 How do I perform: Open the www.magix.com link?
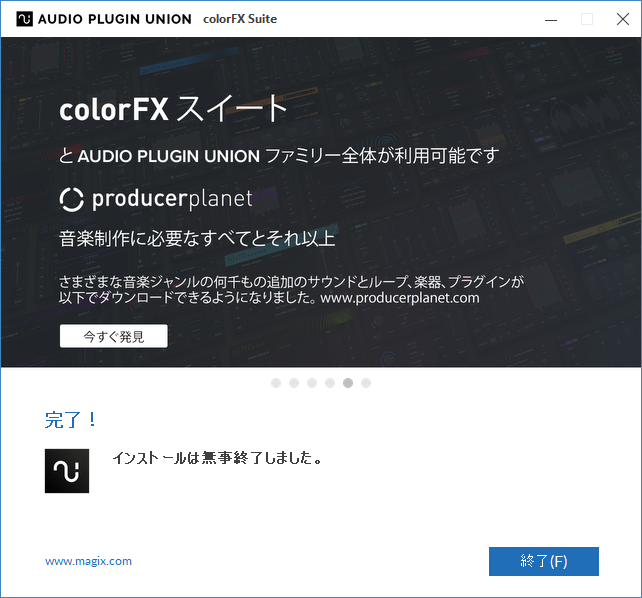coord(88,561)
